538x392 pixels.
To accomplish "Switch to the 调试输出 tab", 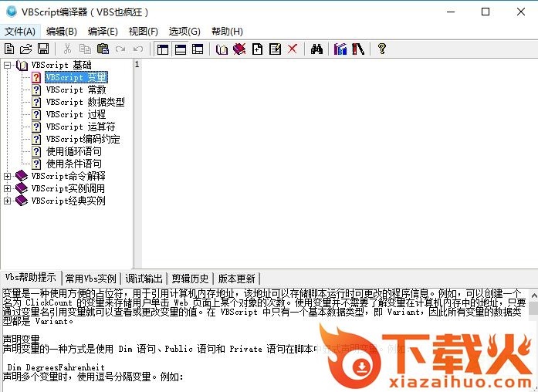I will pos(144,279).
